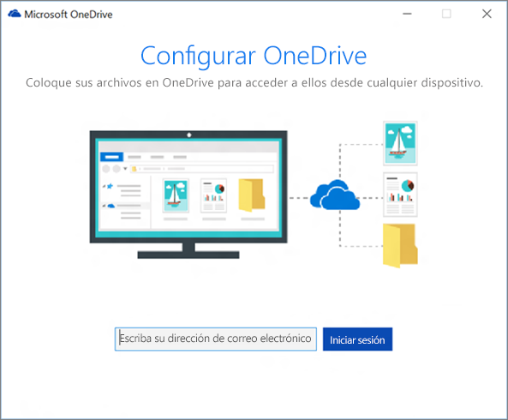Click the Iniciar sesión button

[358, 339]
